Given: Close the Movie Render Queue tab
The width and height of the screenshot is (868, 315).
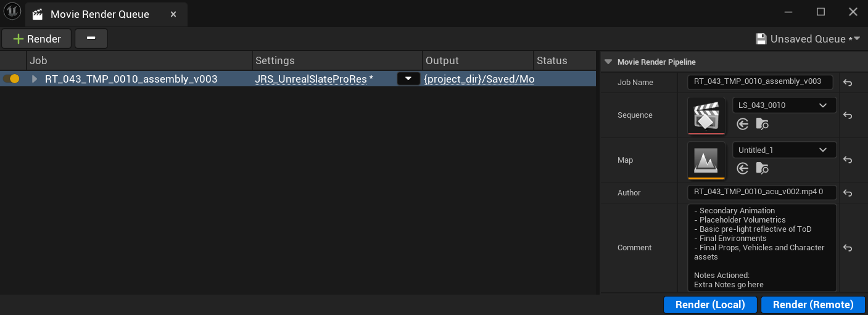Looking at the screenshot, I should (173, 14).
